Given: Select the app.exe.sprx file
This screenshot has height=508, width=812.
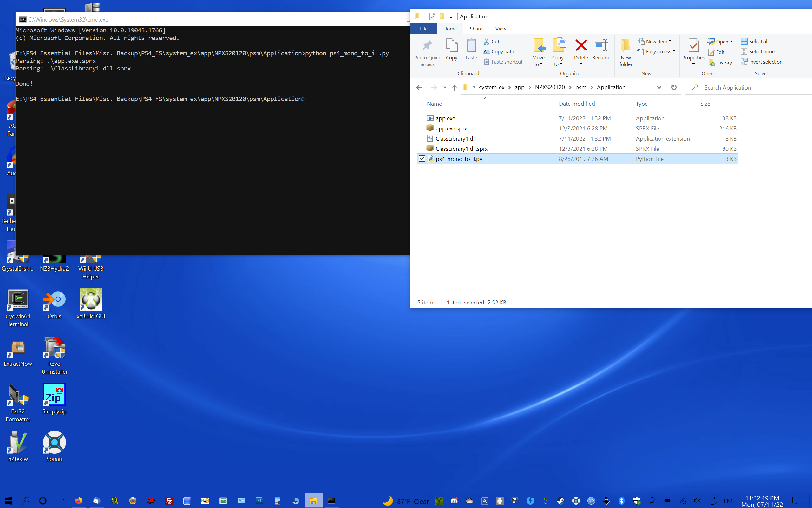Looking at the screenshot, I should (578, 128).
